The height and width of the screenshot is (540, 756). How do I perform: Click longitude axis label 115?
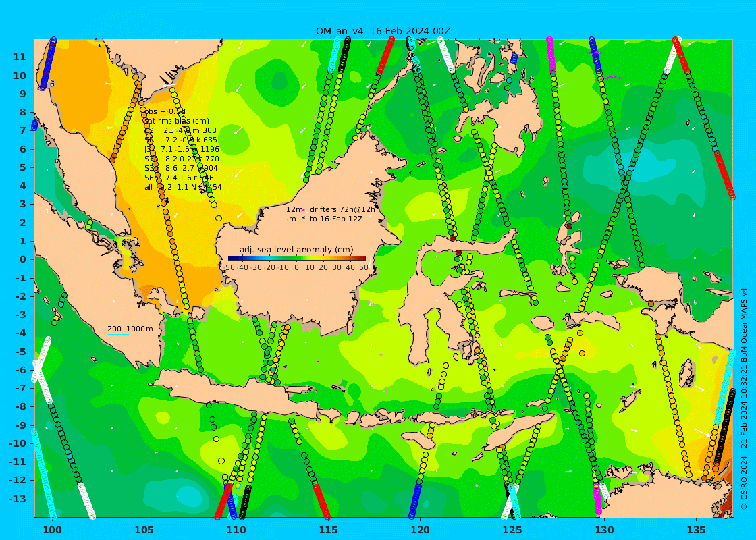328,530
